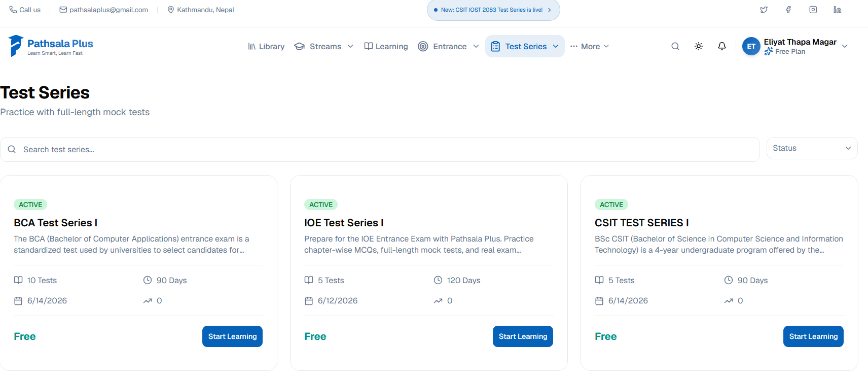Open the notifications bell icon
The image size is (868, 378).
(x=722, y=46)
